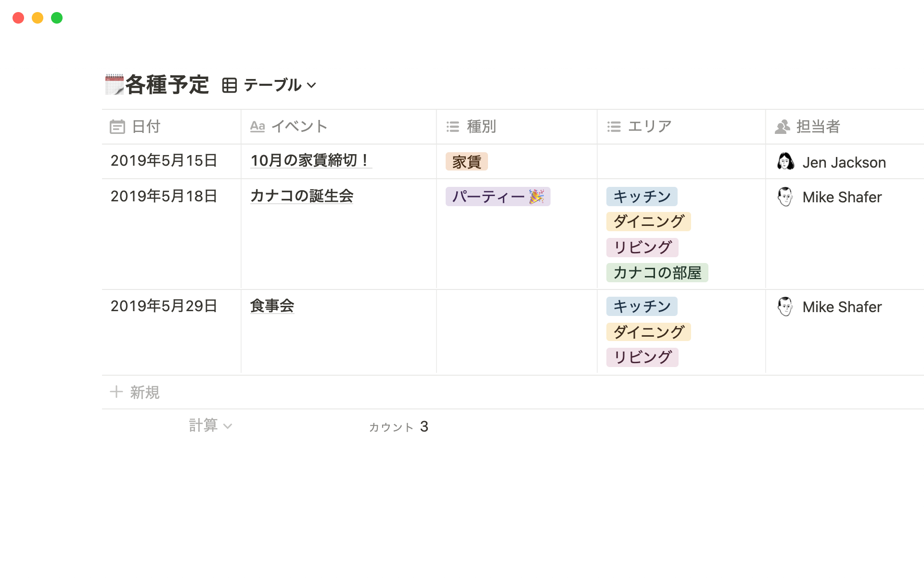Click the calendar icon beside 各種予定 title
Screen dimensions: 924x578
click(115, 85)
